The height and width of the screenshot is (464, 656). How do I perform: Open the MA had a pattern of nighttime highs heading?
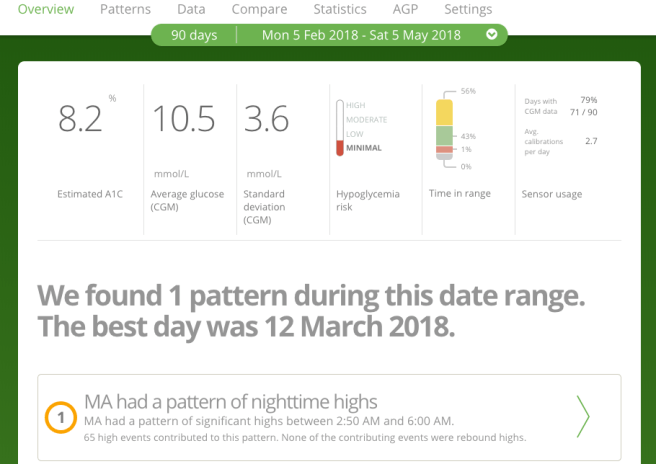point(231,402)
